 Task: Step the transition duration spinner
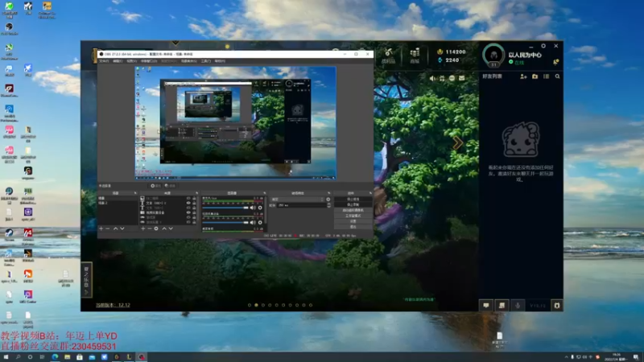pos(328,205)
